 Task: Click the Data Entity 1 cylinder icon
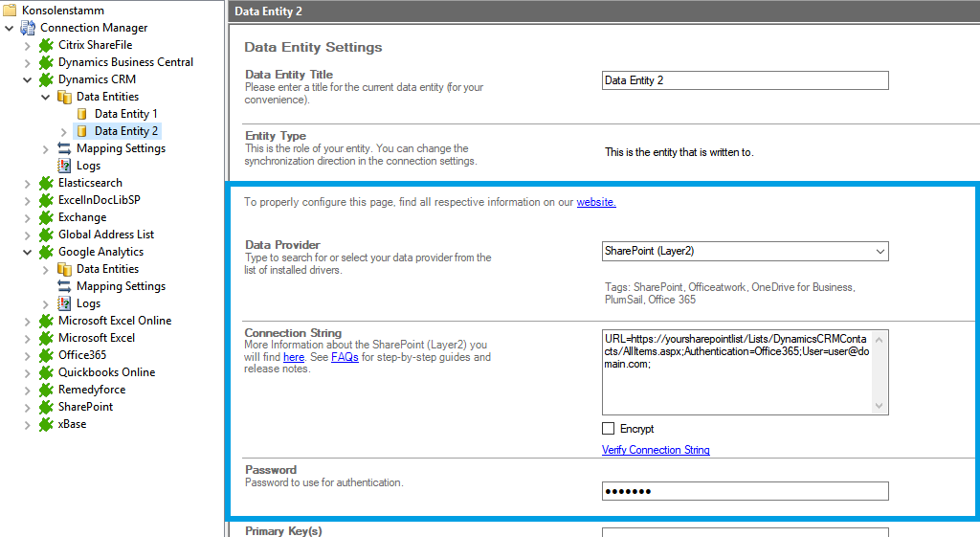[x=82, y=114]
